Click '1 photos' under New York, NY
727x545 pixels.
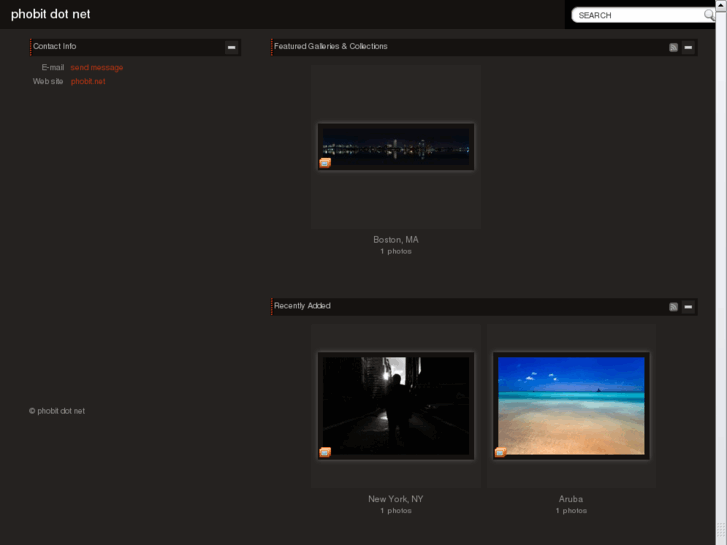pos(396,511)
